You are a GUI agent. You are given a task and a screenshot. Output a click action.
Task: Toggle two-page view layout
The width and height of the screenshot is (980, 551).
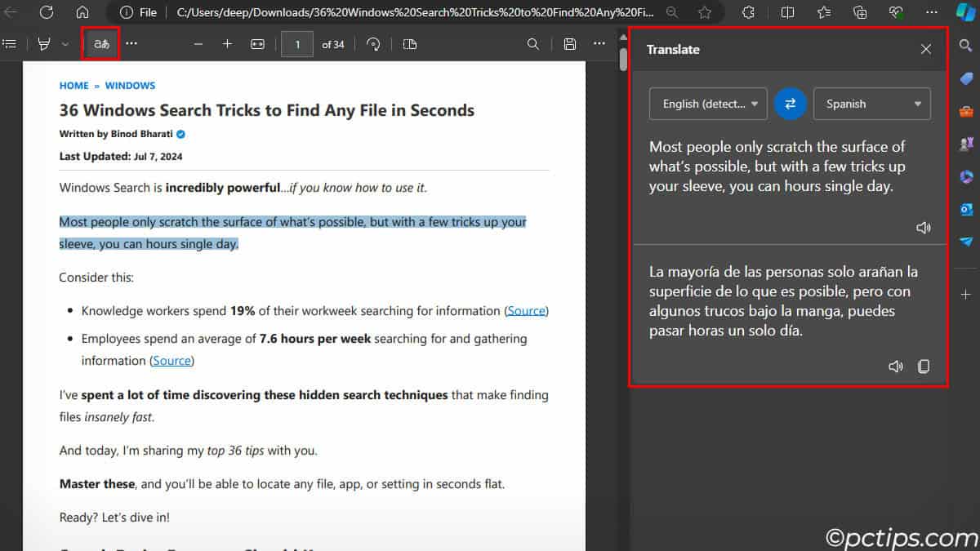(409, 44)
